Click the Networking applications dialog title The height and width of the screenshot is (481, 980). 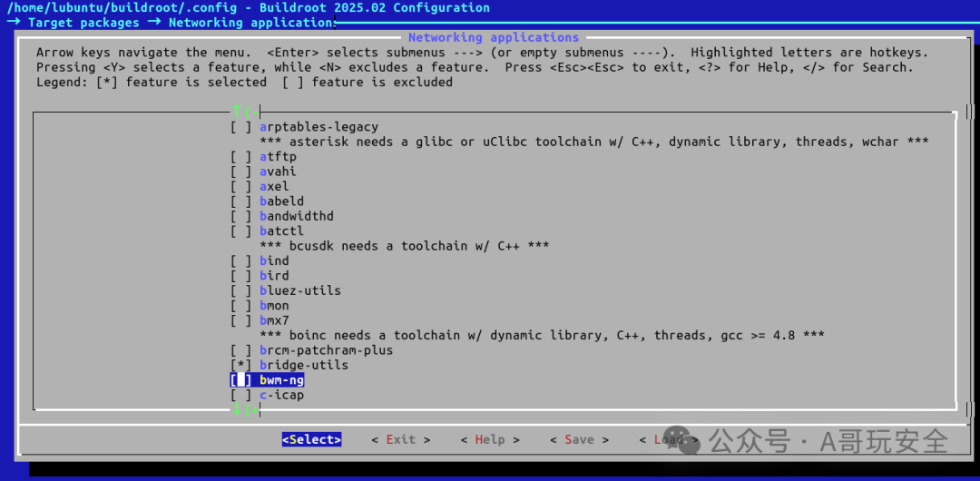[x=494, y=37]
